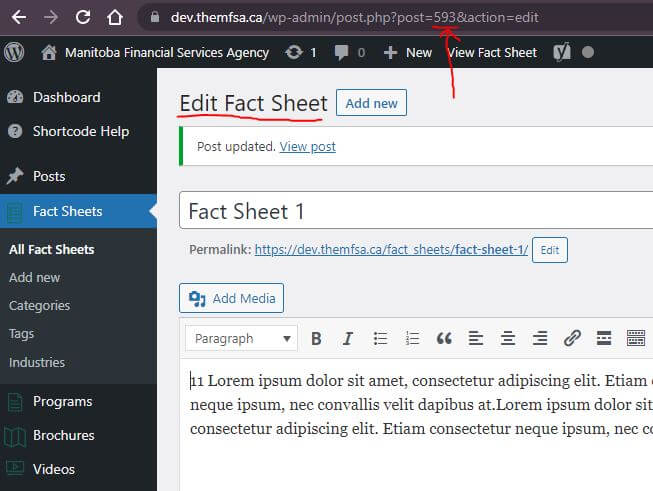Viewport: 653px width, 491px height.
Task: Insert Read More tag
Action: 604,339
